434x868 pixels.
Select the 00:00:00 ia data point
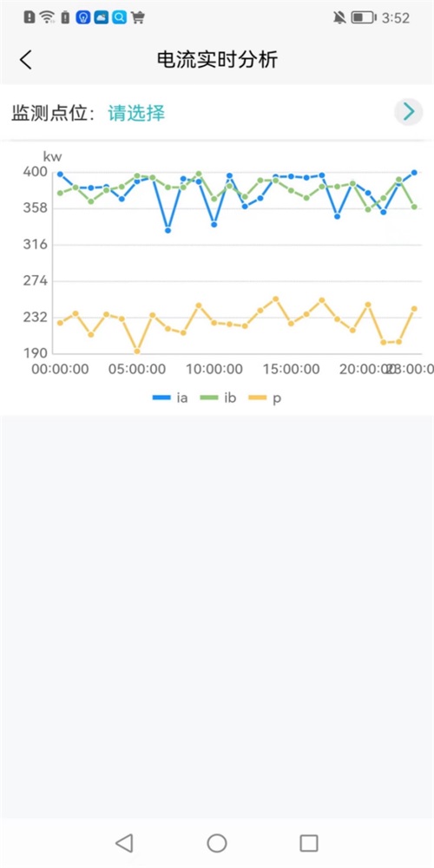60,174
